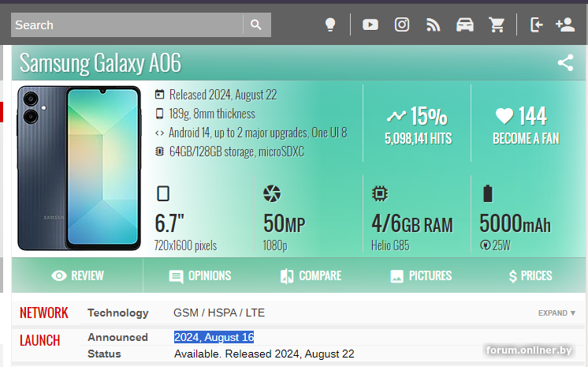Click the LAUNCH section heading
Image resolution: width=588 pixels, height=367 pixels.
coord(39,340)
